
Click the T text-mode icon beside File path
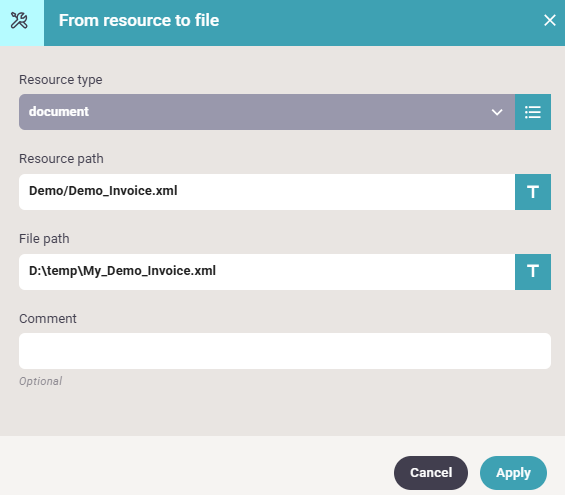tap(533, 272)
